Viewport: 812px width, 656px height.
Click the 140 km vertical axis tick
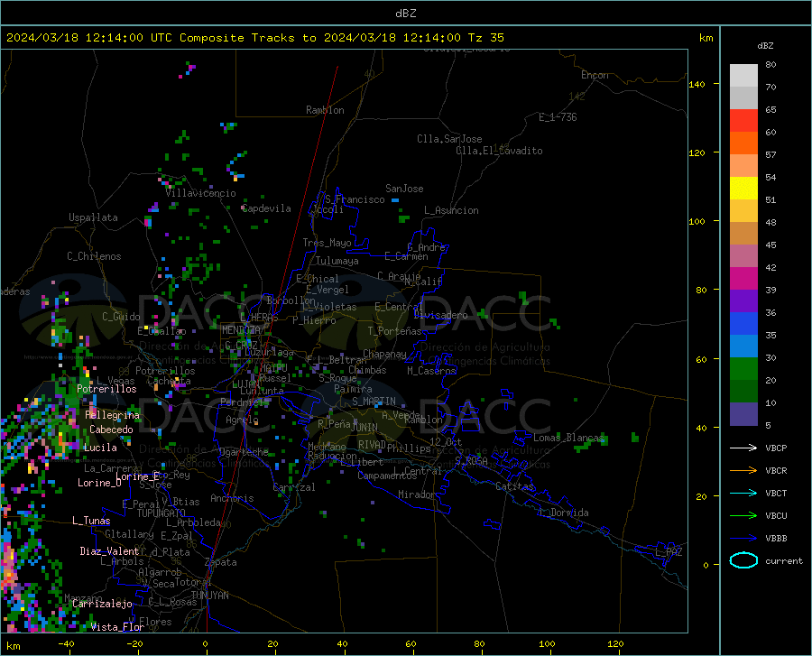coord(697,84)
